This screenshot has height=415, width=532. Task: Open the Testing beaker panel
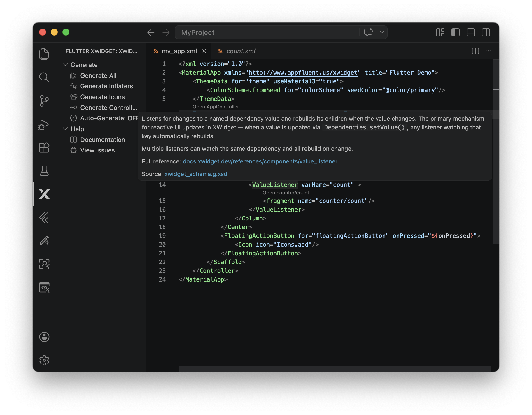coord(44,171)
